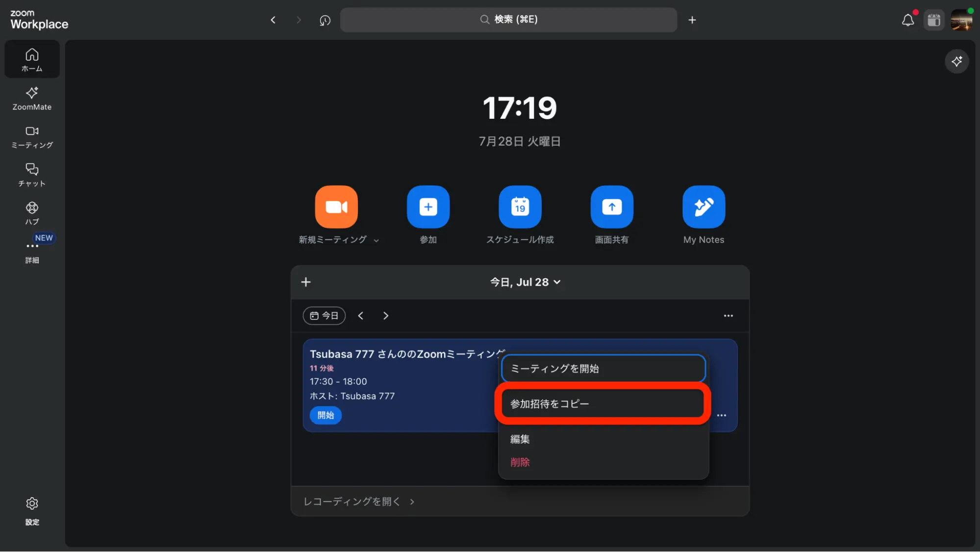Select 編集 in context menu
This screenshot has height=552, width=980.
pyautogui.click(x=603, y=439)
